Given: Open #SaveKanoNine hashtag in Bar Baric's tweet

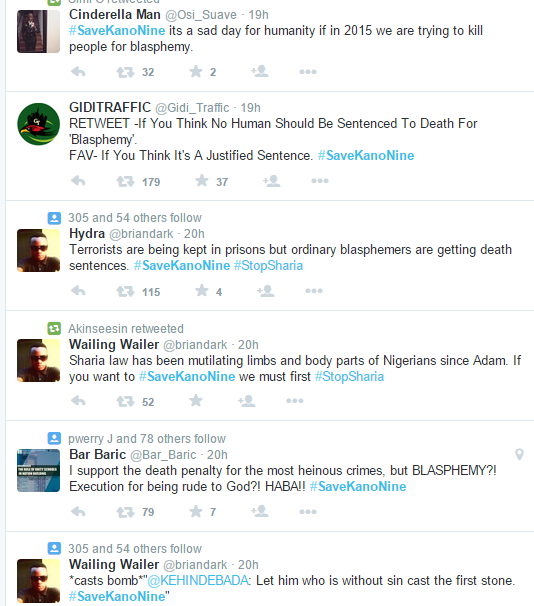Looking at the screenshot, I should click(358, 487).
